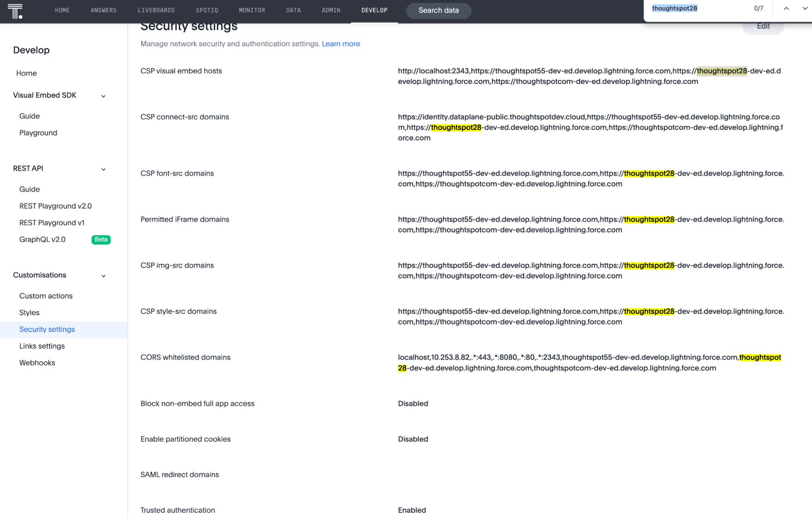Navigate to the DATA section
This screenshot has height=518, width=812.
293,10
